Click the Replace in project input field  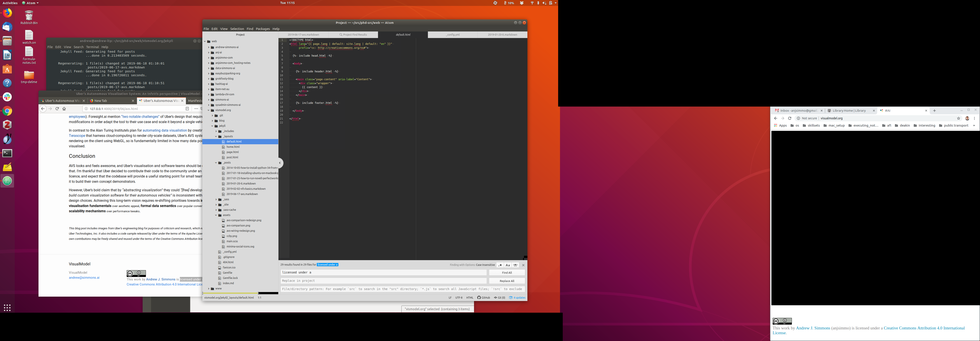383,281
